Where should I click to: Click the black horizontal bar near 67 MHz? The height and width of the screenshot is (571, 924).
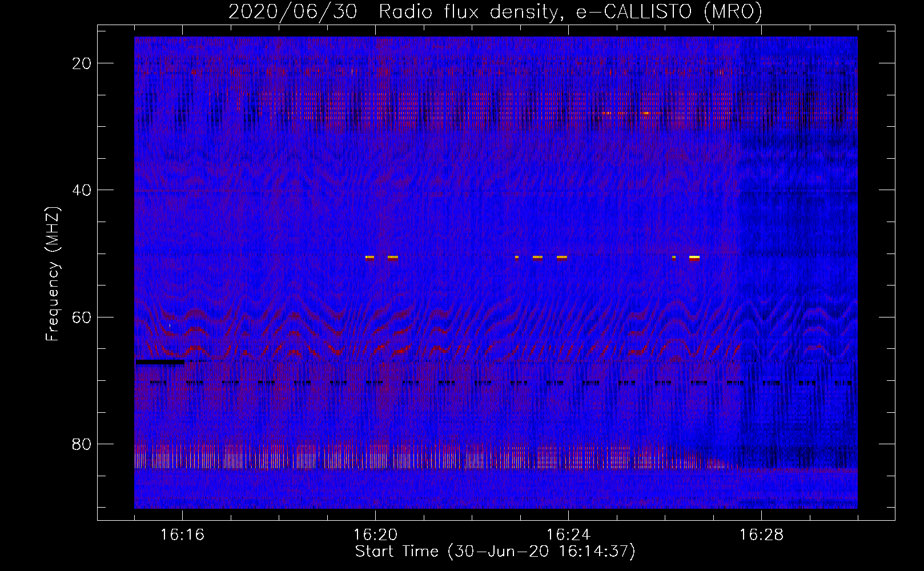[x=160, y=362]
